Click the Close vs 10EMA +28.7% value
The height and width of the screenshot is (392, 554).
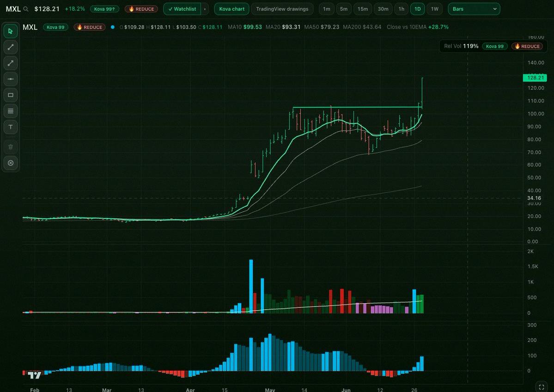coord(418,27)
